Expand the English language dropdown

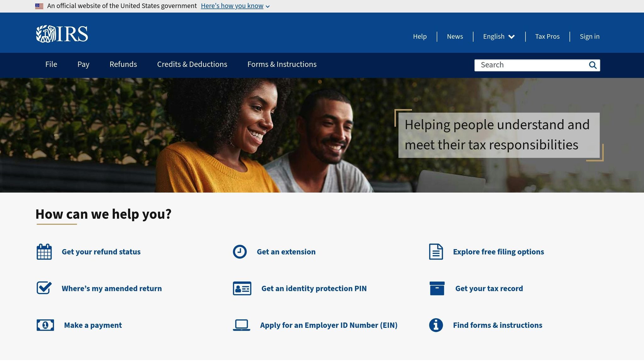[498, 36]
